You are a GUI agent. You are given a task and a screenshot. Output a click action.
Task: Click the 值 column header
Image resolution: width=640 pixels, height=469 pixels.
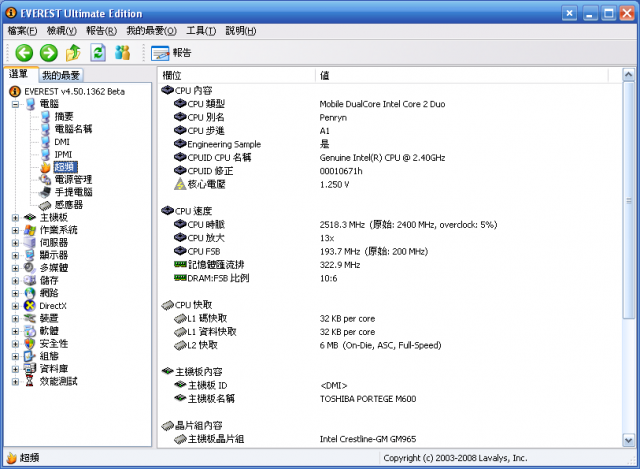(462, 76)
